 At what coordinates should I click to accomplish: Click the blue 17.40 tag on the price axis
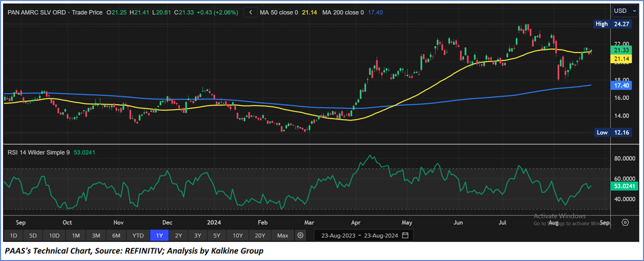(621, 85)
